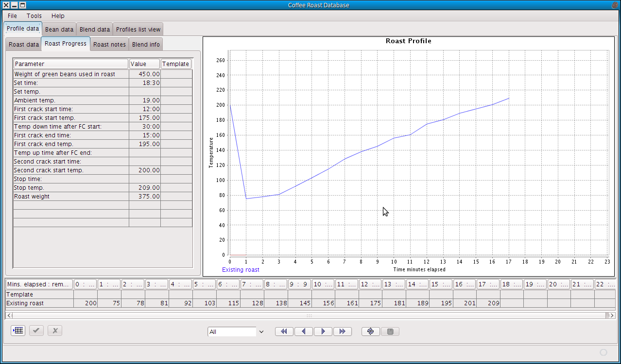
Task: Click the checkmark confirm button
Action: [36, 331]
